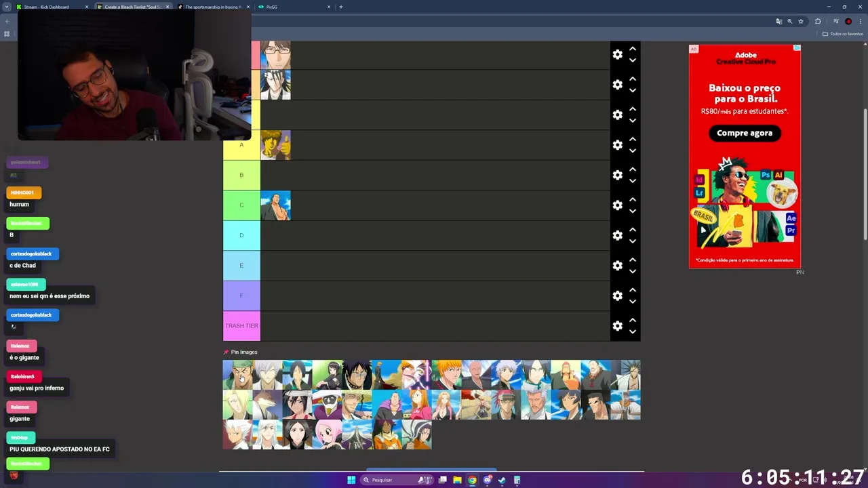This screenshot has width=868, height=488.
Task: Open Steam from the taskbar
Action: coord(502,480)
